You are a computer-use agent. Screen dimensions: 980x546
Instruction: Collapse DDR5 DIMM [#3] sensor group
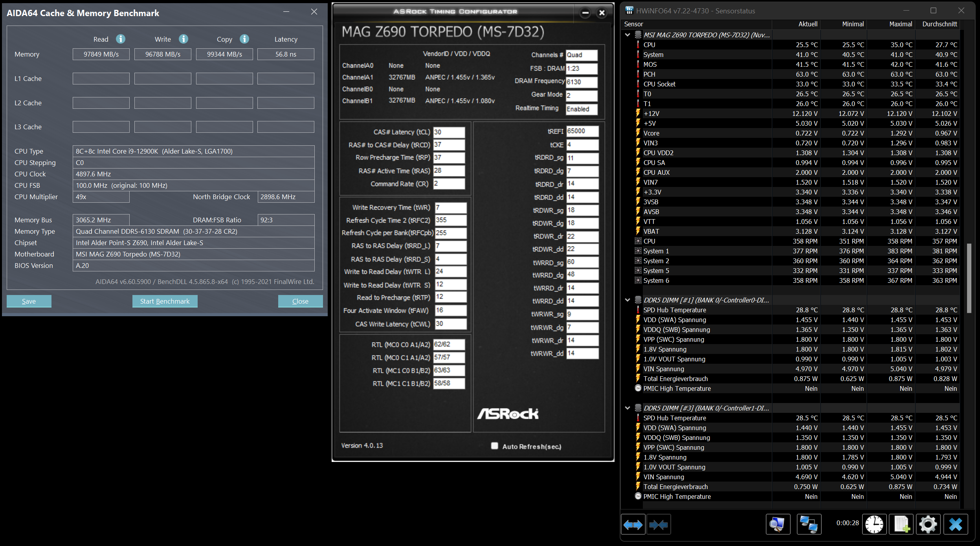628,408
